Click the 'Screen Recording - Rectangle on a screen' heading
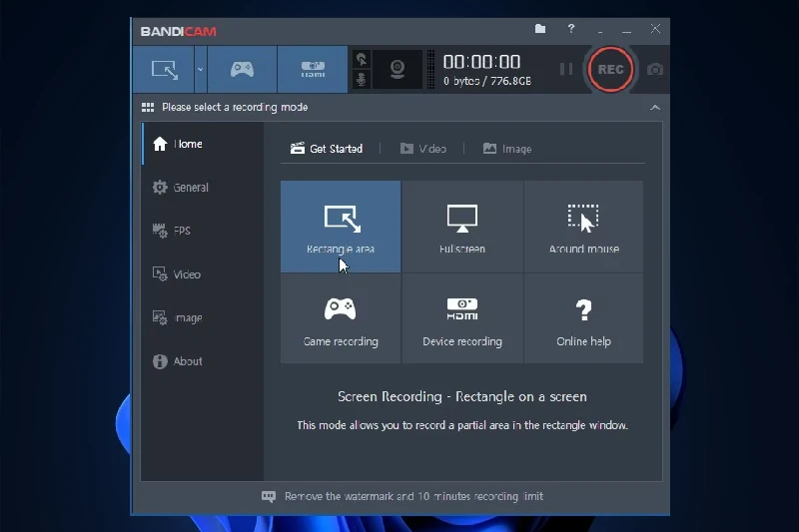 click(462, 396)
